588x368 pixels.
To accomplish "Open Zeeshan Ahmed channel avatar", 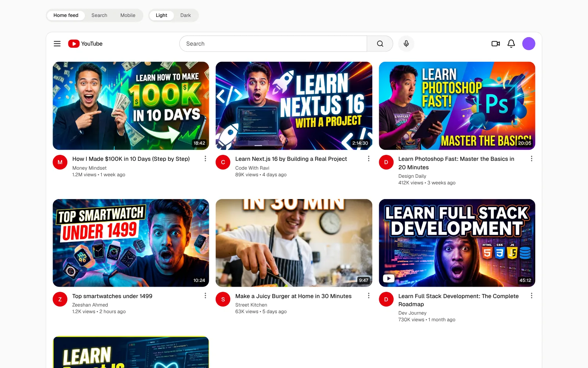I will click(x=60, y=300).
